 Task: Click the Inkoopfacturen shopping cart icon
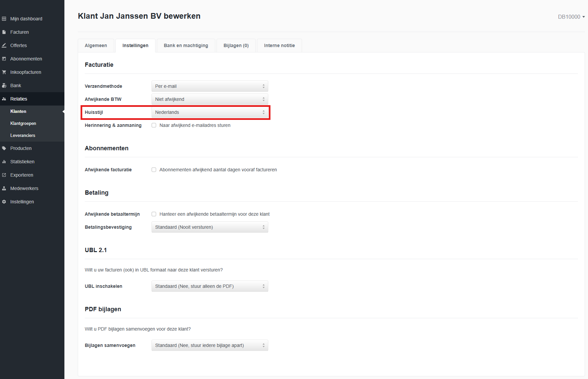tap(4, 72)
